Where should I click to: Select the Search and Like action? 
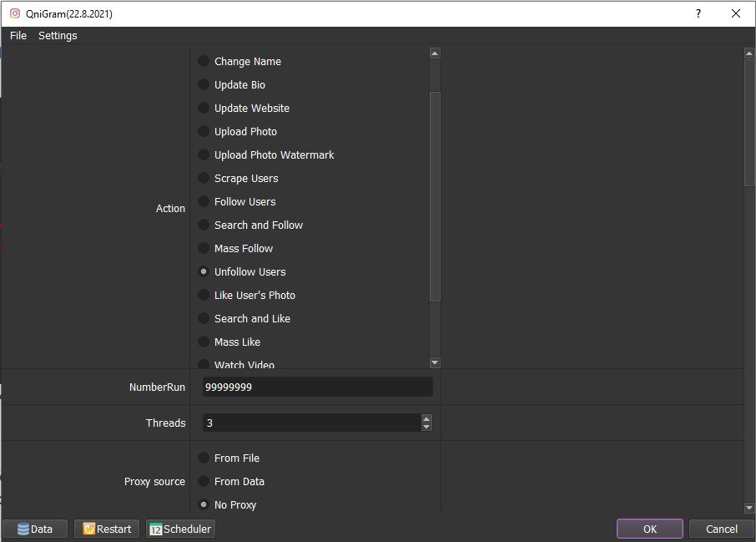(244, 318)
